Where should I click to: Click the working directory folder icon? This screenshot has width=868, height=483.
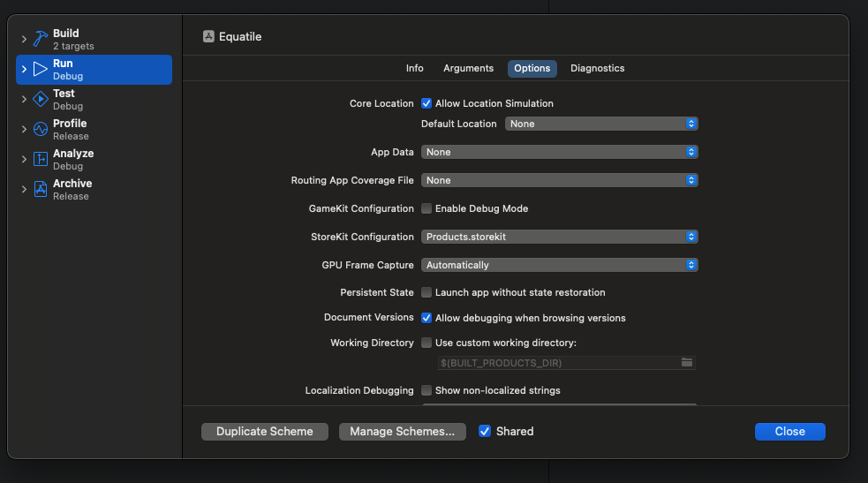point(687,363)
